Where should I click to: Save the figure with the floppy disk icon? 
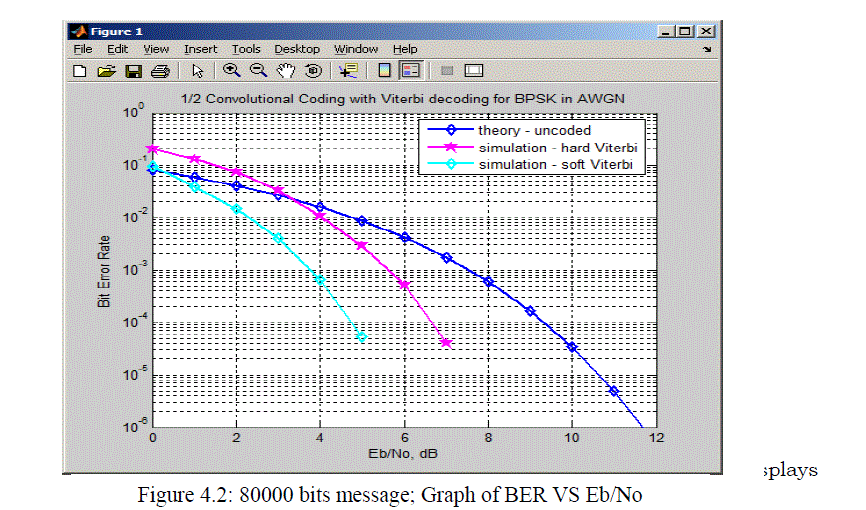click(132, 71)
